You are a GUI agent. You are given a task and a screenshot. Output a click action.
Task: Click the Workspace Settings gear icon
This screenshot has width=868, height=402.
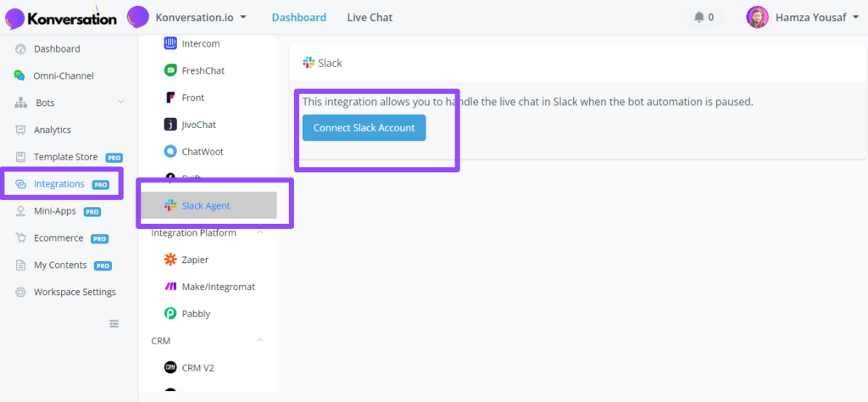point(20,293)
